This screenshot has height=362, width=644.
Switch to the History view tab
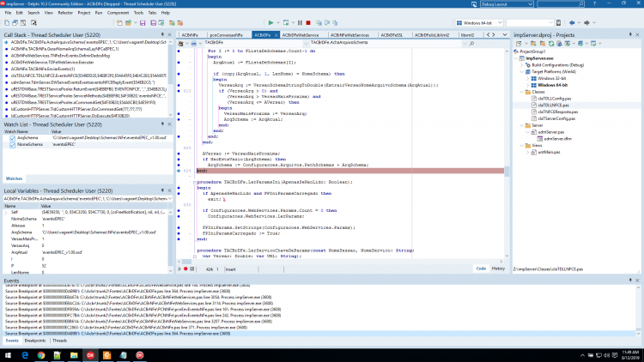[x=498, y=268]
